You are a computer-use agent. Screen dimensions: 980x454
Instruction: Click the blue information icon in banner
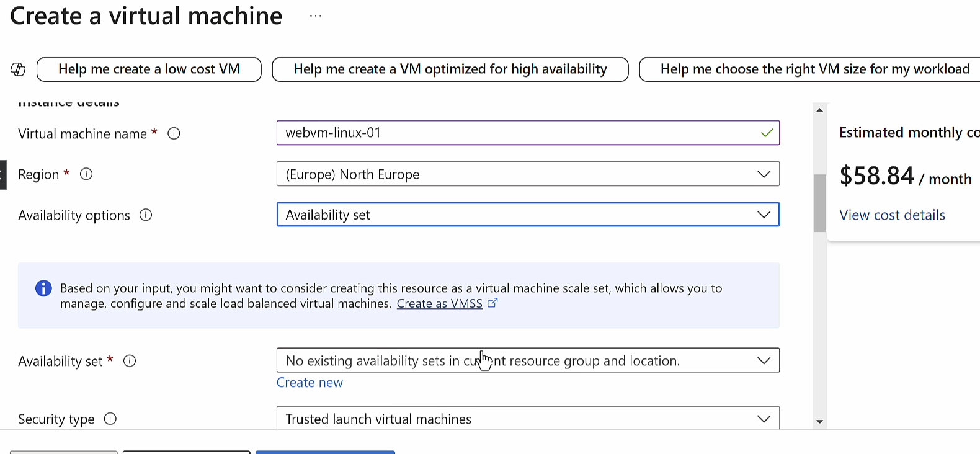point(43,288)
